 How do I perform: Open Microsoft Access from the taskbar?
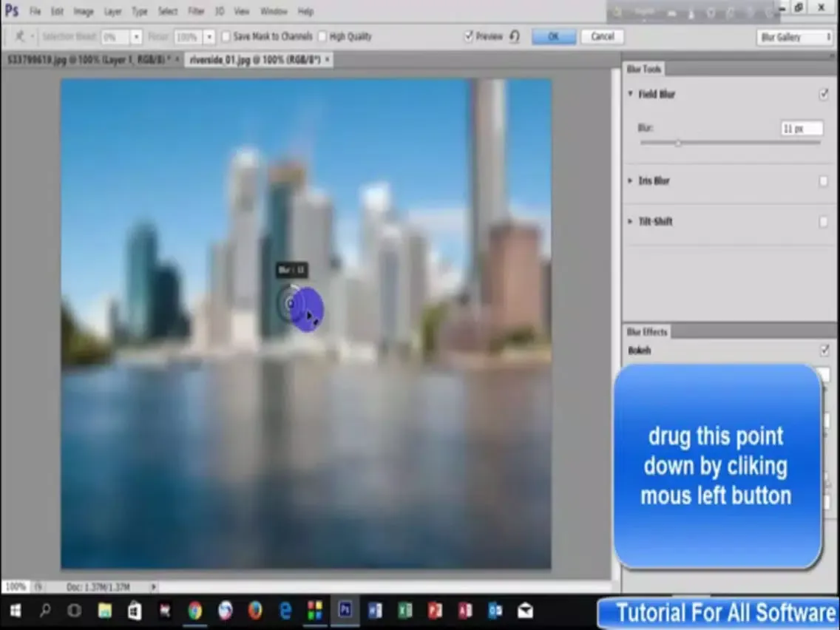(465, 611)
